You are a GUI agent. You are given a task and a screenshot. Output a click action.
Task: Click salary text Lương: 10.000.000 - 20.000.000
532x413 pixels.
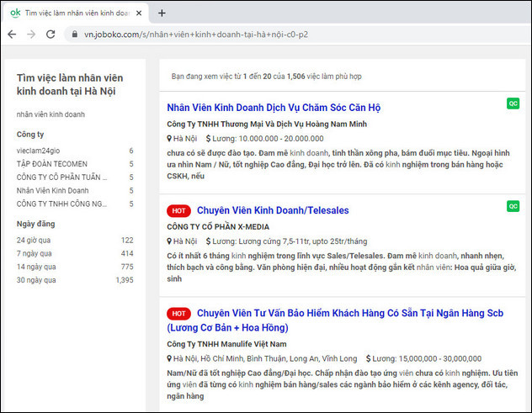[x=268, y=138]
